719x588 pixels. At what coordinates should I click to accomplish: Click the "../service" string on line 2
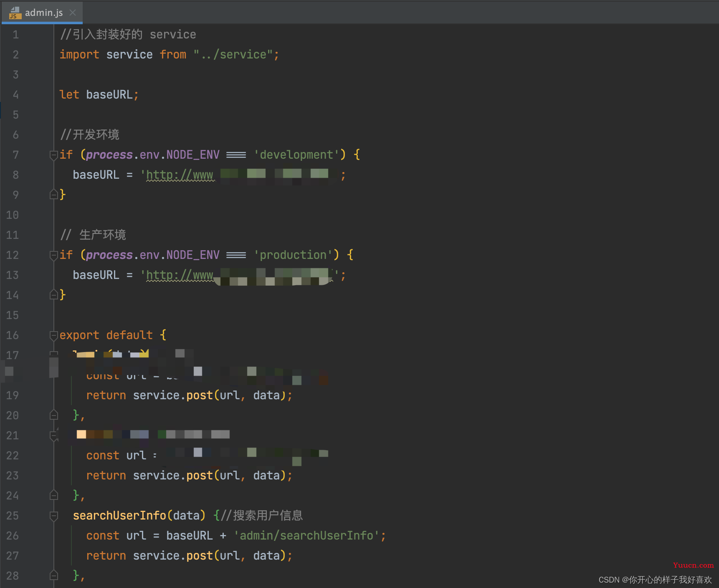pos(233,55)
